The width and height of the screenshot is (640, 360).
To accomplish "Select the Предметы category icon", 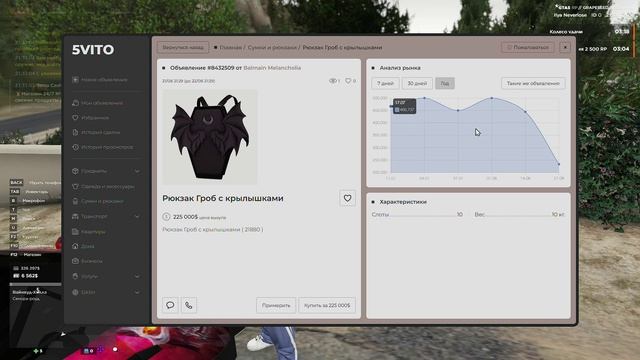I will 75,171.
